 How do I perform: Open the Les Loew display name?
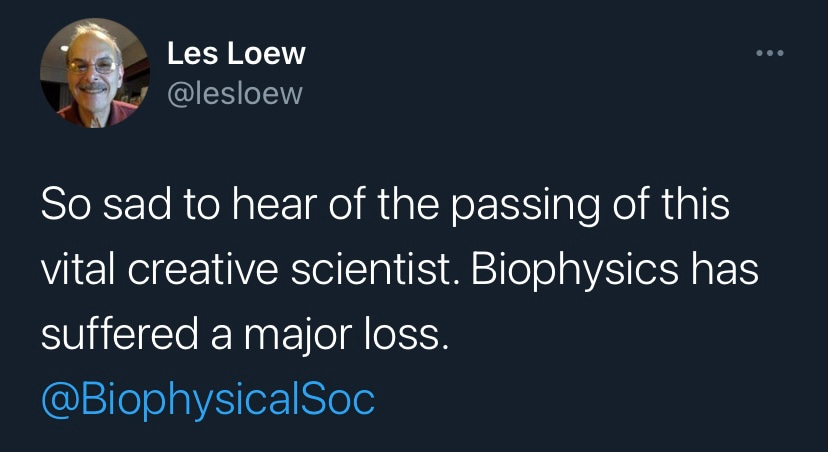tap(236, 54)
